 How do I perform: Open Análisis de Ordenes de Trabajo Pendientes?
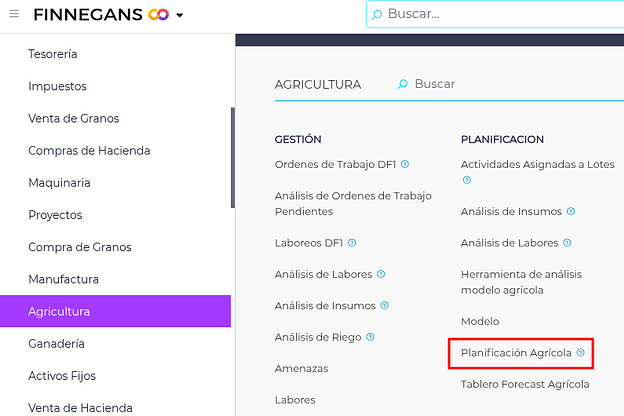pos(353,204)
